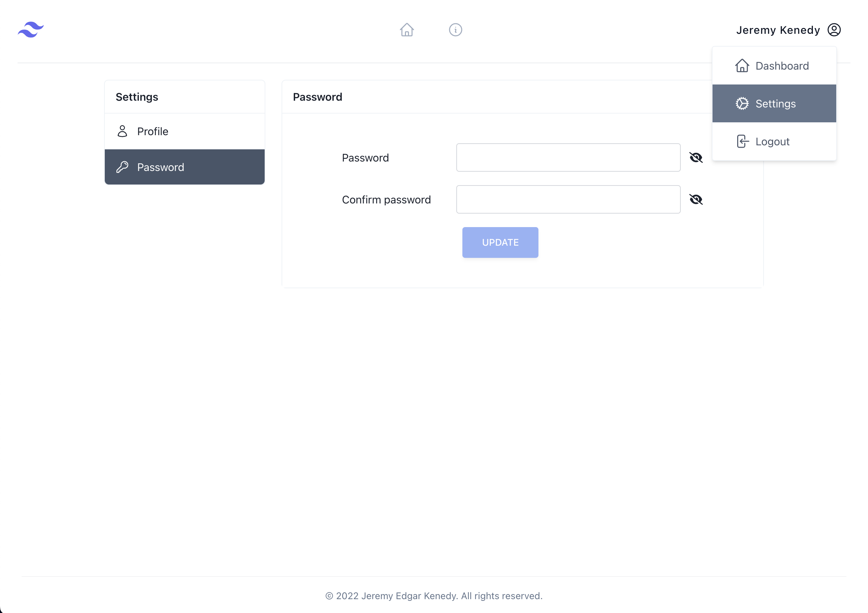Focus the Password input field
Viewport: 868px width, 613px height.
coord(568,157)
